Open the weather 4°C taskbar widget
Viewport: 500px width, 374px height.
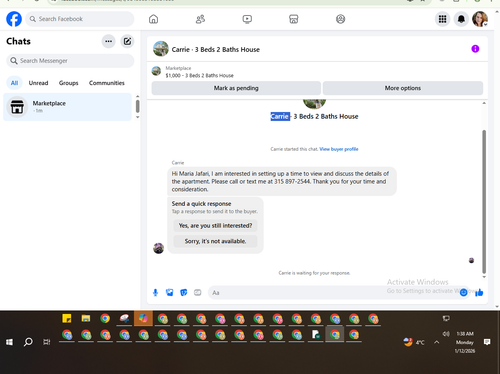[x=414, y=342]
